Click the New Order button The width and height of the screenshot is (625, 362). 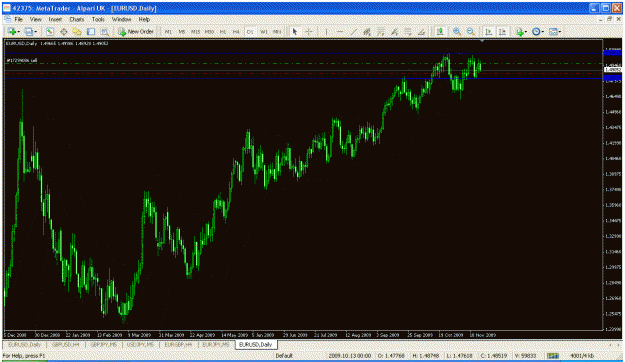(x=136, y=31)
